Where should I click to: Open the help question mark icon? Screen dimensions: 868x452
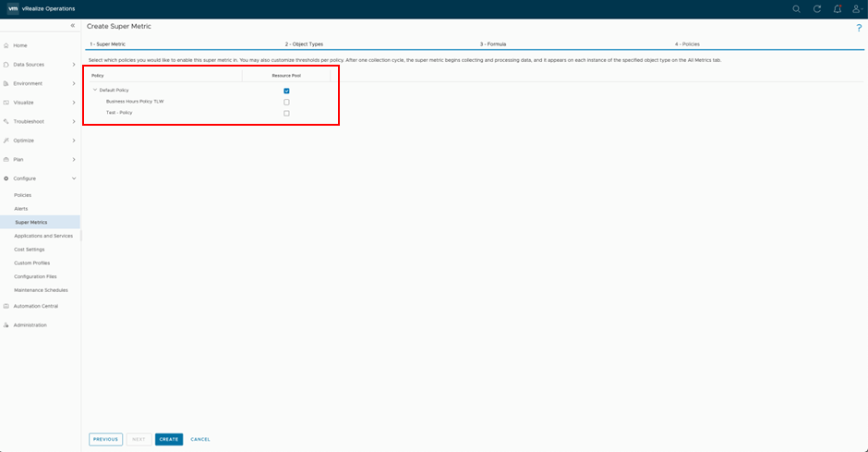[859, 28]
